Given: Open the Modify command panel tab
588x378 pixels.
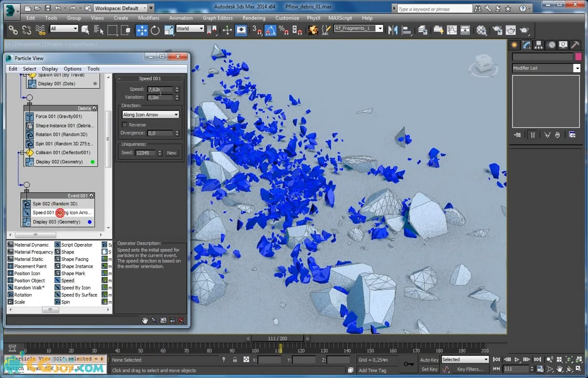Looking at the screenshot, I should pos(527,45).
